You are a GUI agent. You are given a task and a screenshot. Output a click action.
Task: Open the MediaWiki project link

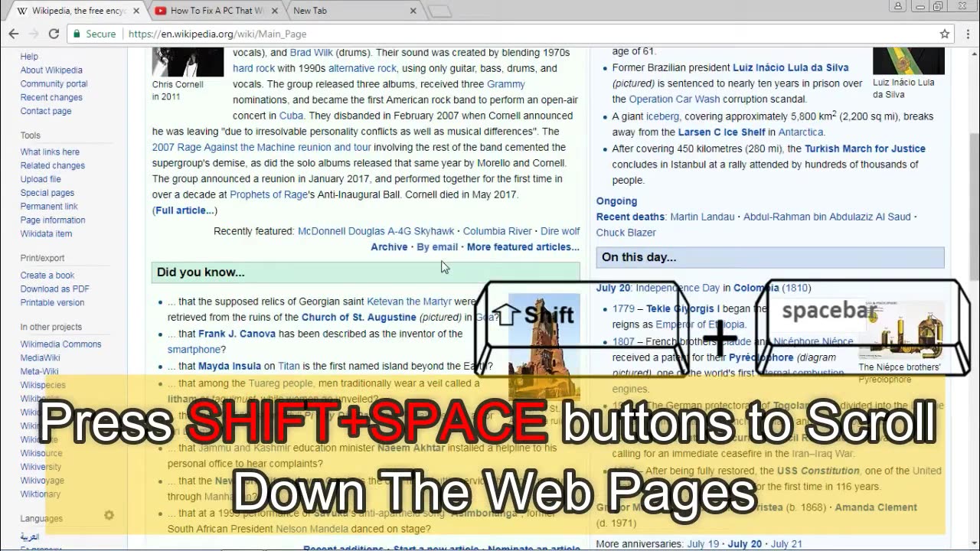tap(40, 358)
